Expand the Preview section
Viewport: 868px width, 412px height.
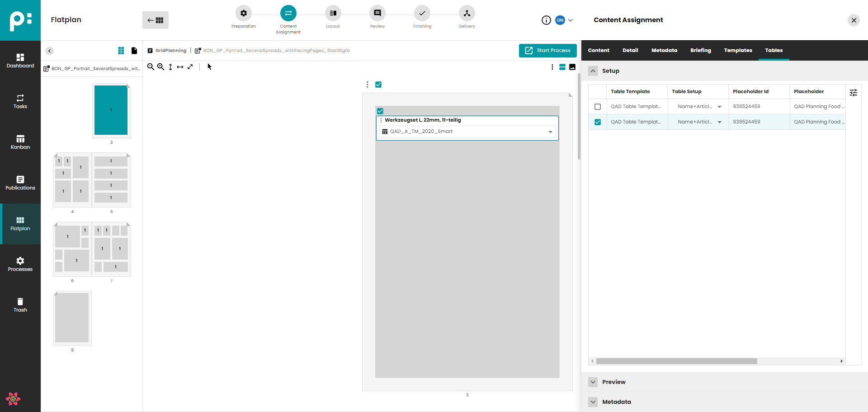click(x=593, y=382)
